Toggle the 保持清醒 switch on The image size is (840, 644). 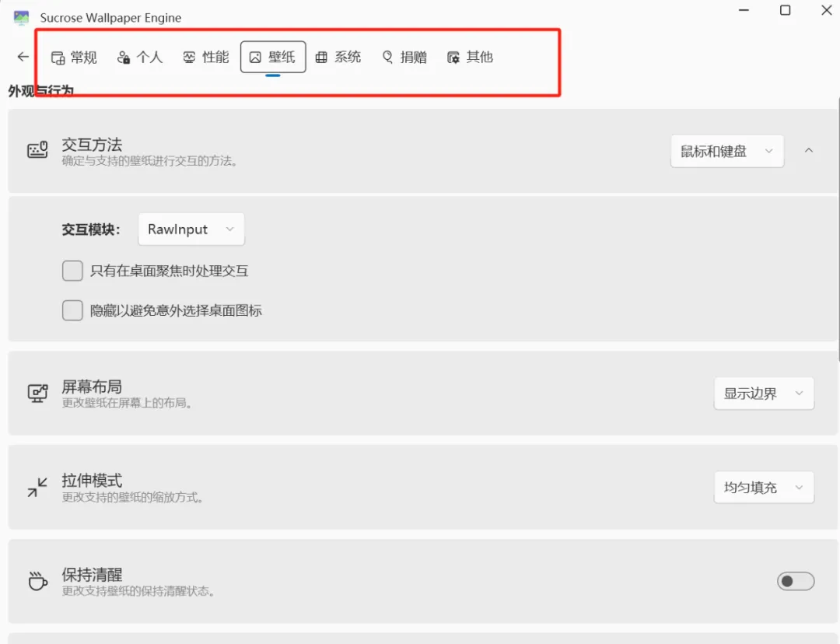795,581
